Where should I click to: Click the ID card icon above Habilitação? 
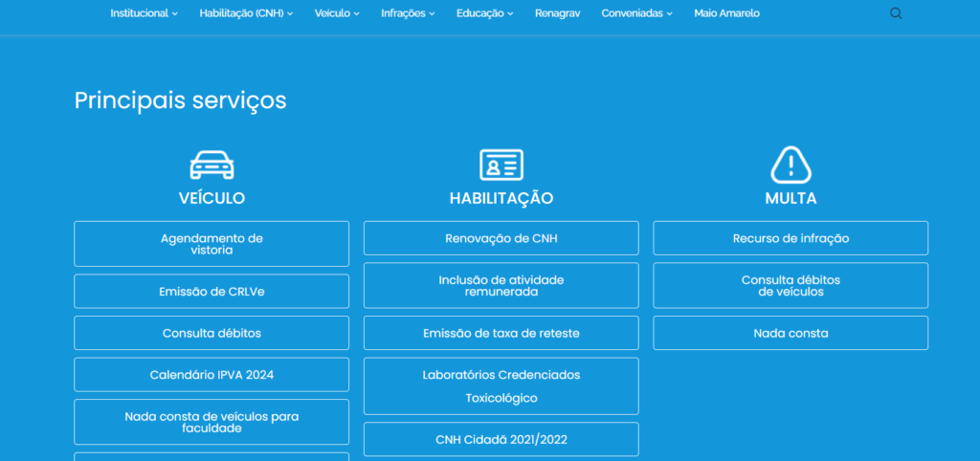[501, 165]
